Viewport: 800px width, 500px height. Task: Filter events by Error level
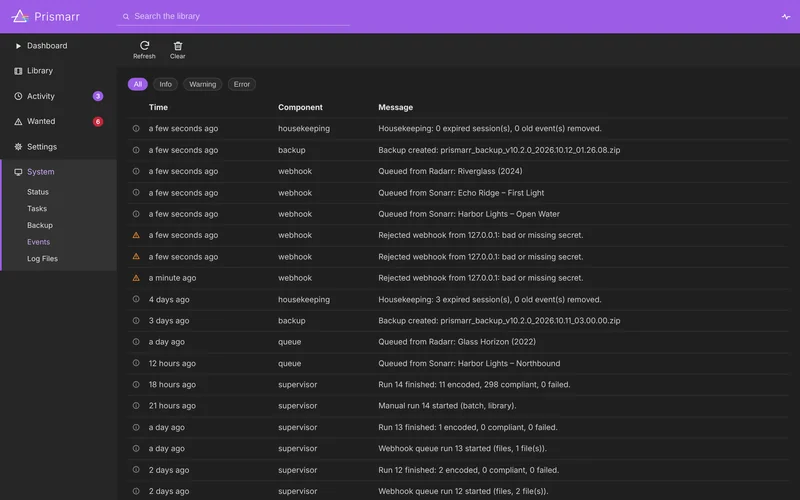click(242, 84)
